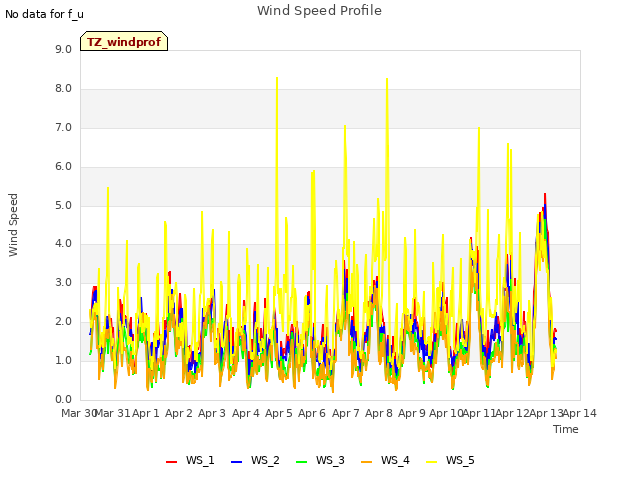Click the Mar 31 x-axis tick label

[113, 413]
